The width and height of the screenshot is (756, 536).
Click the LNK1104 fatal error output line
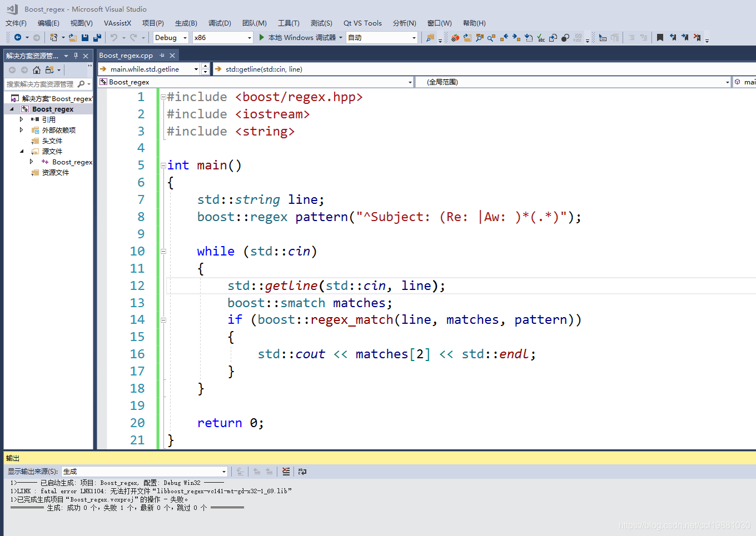tap(151, 491)
